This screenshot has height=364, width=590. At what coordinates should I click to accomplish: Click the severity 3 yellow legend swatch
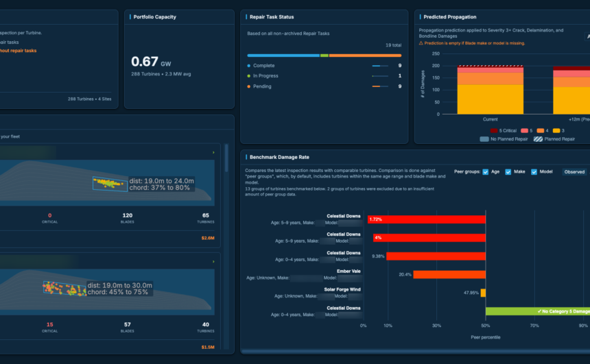[556, 131]
